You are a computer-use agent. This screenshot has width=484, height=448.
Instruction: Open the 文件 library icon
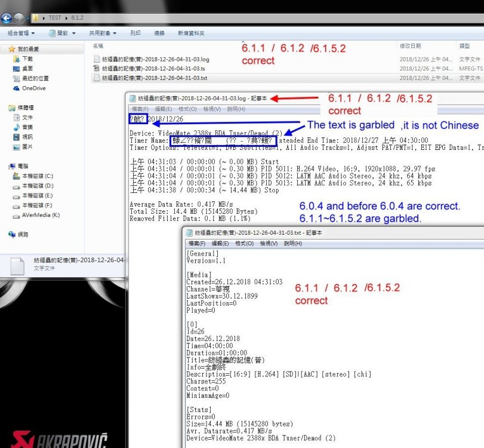(x=17, y=118)
